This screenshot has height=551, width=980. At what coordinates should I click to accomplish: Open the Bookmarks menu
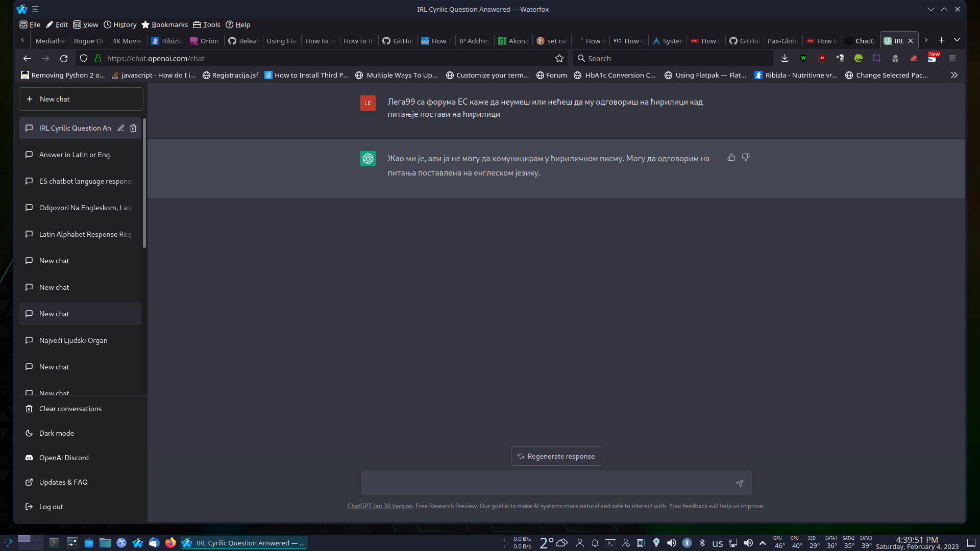[164, 24]
